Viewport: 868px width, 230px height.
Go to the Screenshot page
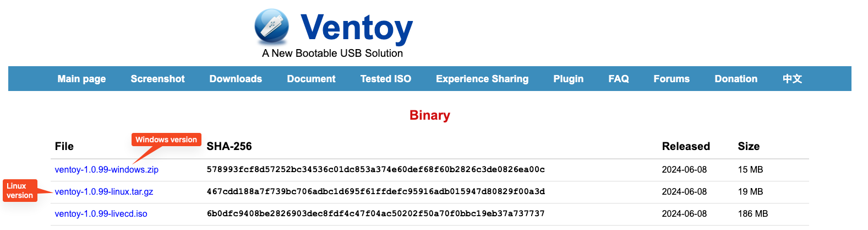pos(157,79)
